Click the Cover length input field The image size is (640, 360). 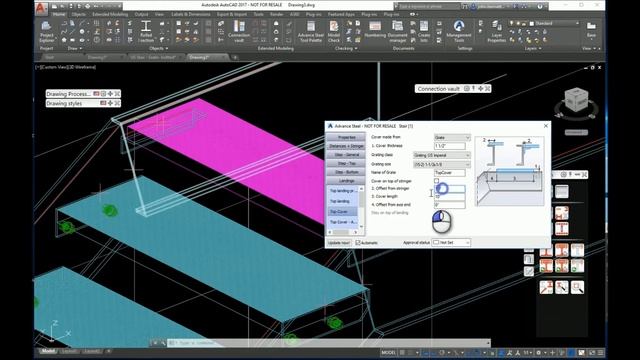(449, 196)
